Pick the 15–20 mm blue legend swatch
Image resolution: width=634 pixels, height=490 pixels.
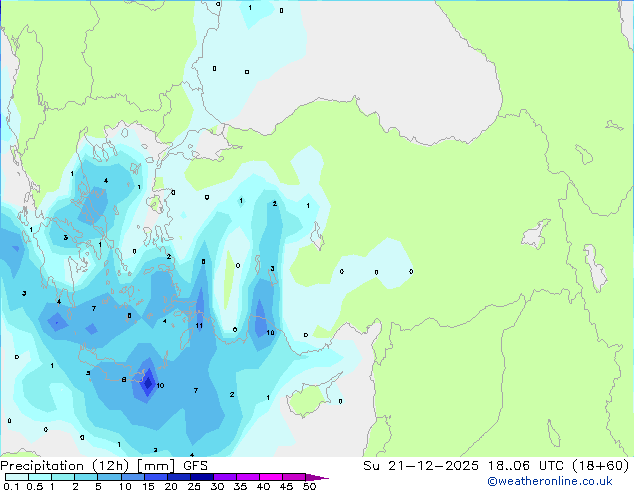156,477
